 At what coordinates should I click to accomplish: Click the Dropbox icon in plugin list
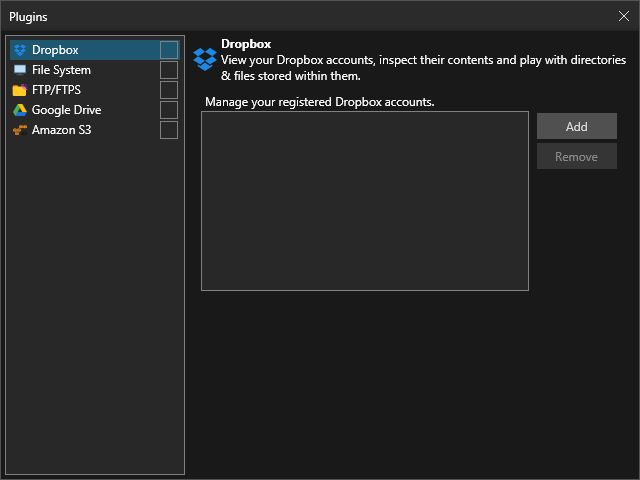(x=20, y=50)
